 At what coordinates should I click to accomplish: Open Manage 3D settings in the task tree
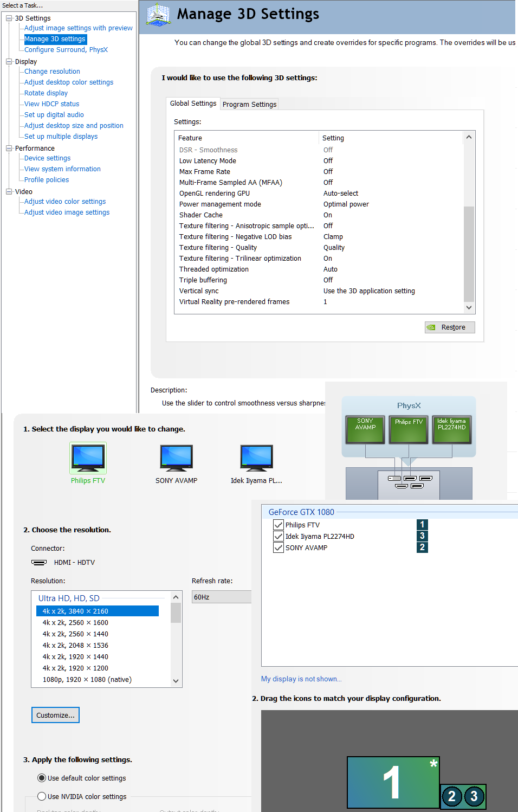55,39
